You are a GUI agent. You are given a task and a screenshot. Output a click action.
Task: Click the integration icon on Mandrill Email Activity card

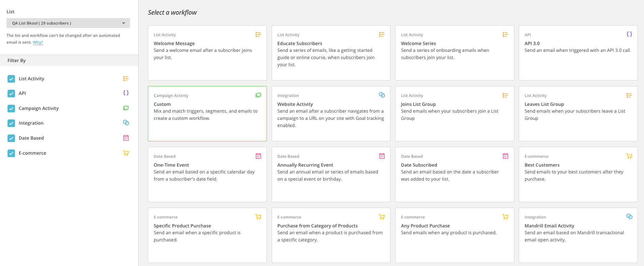click(629, 216)
